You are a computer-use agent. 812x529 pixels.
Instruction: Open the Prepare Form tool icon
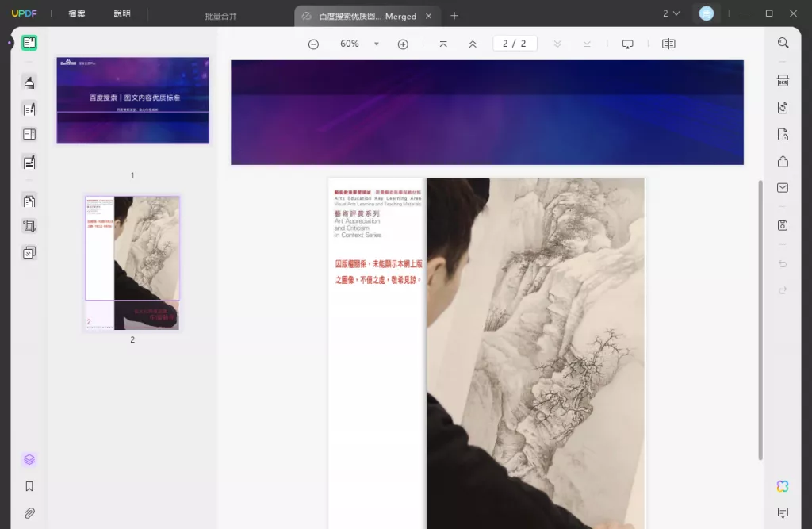[x=29, y=135]
